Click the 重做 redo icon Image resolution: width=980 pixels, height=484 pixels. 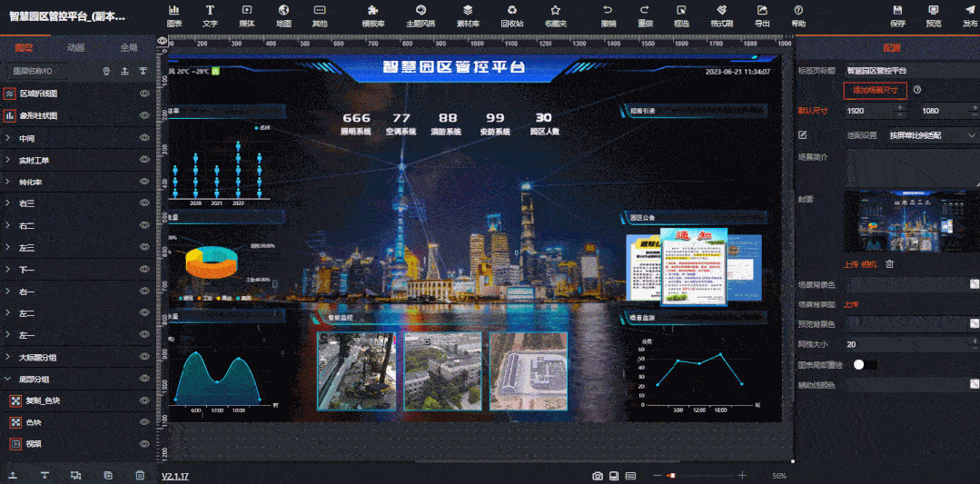click(645, 11)
